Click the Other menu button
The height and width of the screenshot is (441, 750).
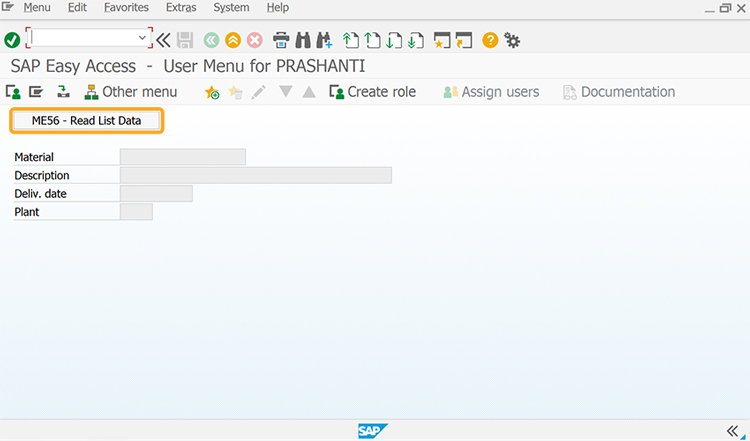tap(131, 92)
